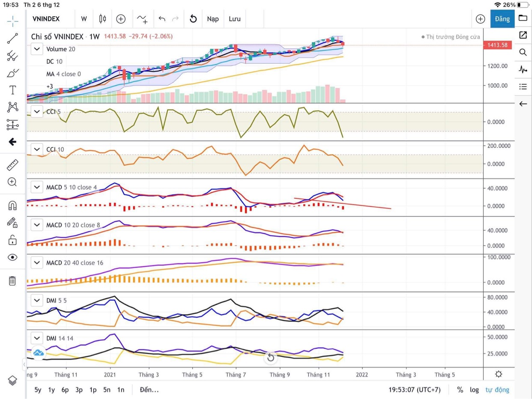Click the 1413.58 price label on axis
The width and height of the screenshot is (532, 399).
(497, 45)
